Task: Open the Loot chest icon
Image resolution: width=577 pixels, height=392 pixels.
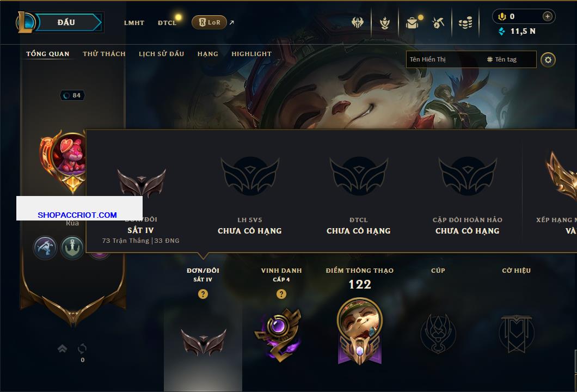Action: click(413, 23)
